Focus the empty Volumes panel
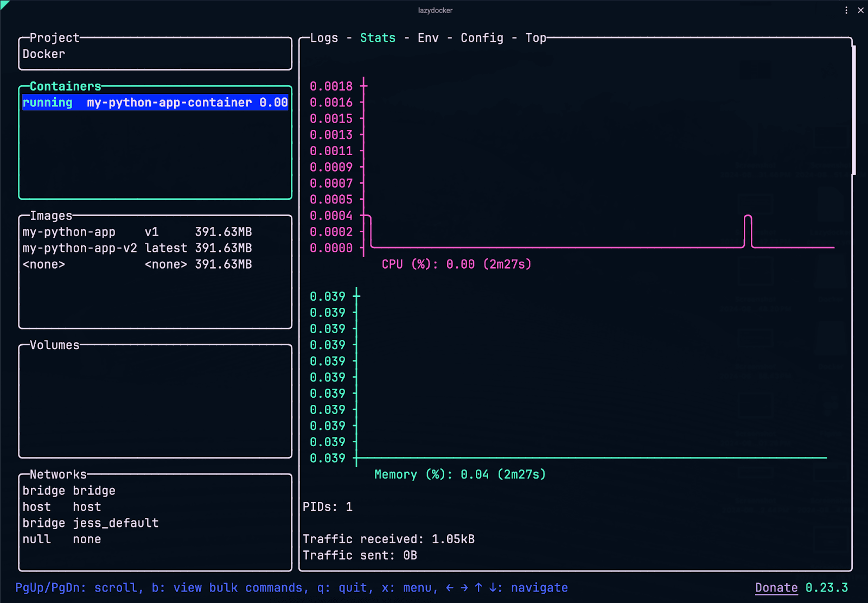The height and width of the screenshot is (603, 868). coord(155,402)
